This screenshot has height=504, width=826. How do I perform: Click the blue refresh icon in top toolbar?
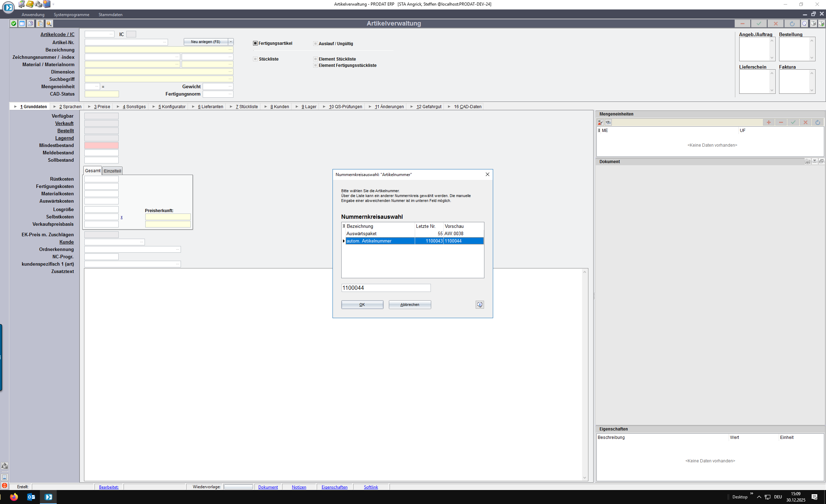792,23
